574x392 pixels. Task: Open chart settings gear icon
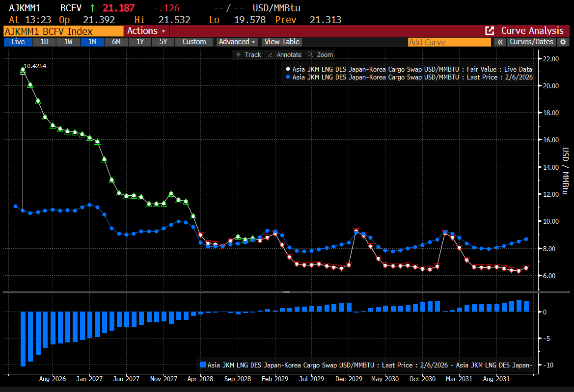click(563, 42)
